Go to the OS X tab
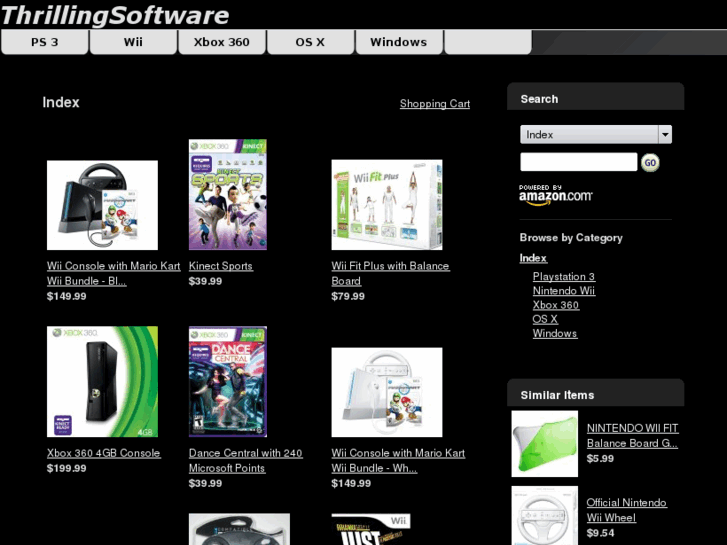The height and width of the screenshot is (545, 727). tap(310, 42)
